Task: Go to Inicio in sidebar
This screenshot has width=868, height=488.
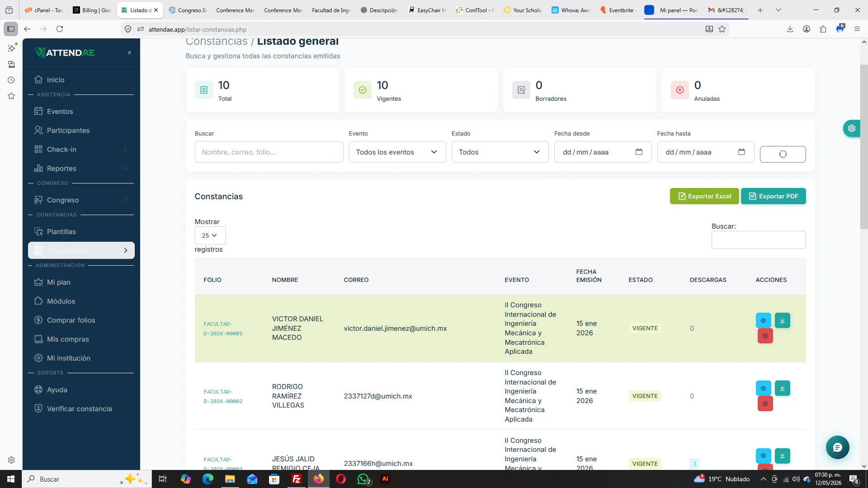Action: [x=81, y=80]
